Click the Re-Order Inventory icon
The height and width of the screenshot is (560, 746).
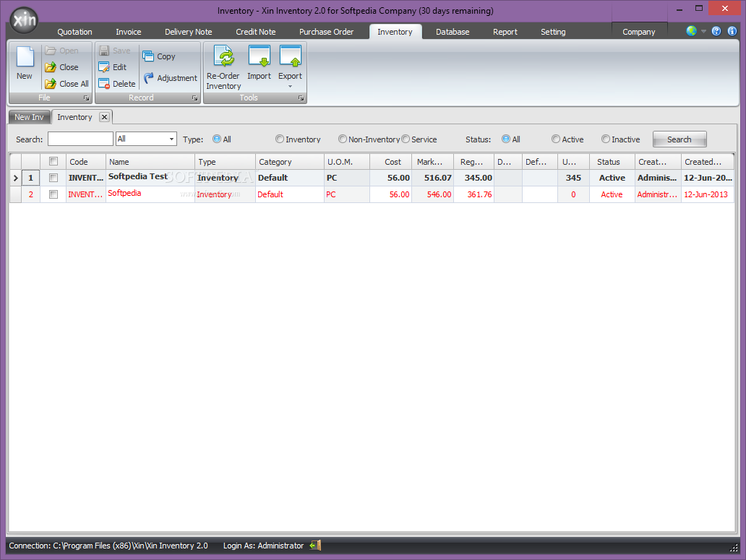[223, 56]
